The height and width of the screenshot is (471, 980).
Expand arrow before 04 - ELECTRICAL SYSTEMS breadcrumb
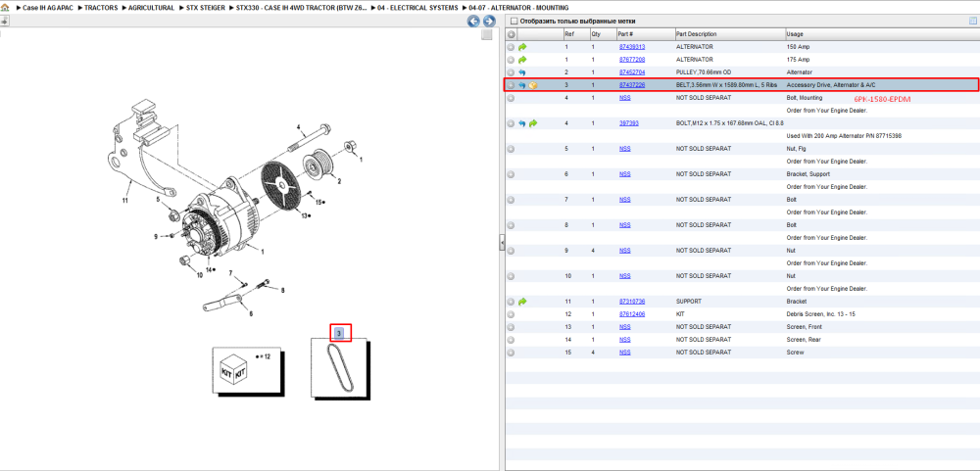click(x=373, y=8)
